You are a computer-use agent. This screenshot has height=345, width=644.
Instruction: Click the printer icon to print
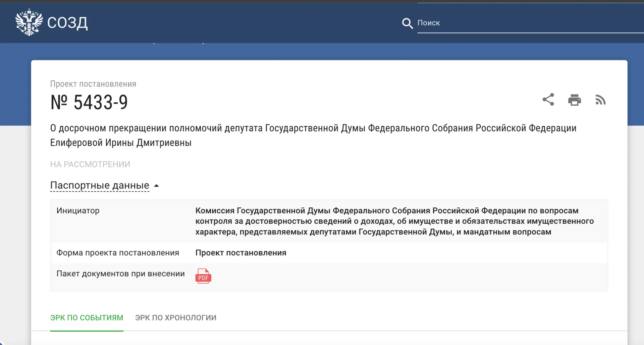tap(574, 100)
